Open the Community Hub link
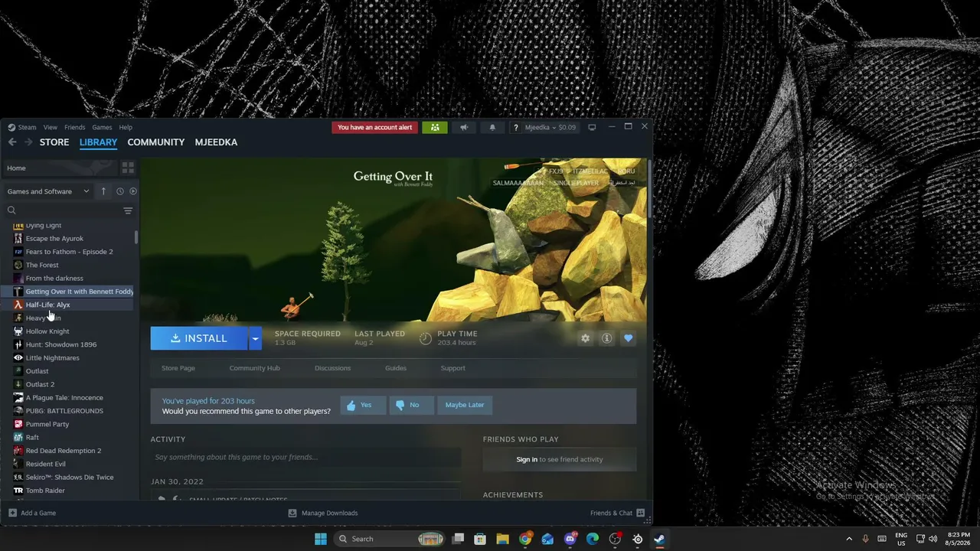Viewport: 980px width, 551px height. point(255,368)
